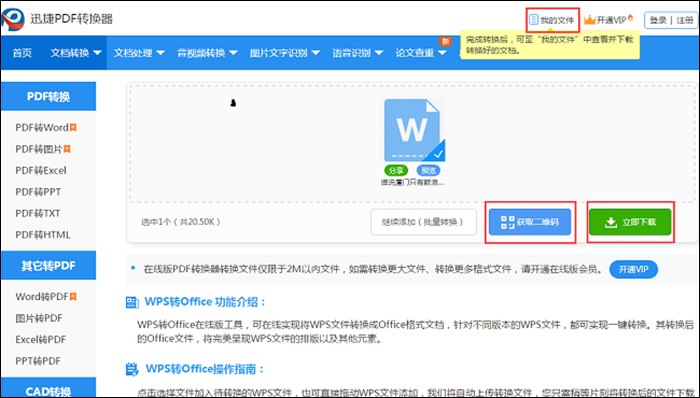This screenshot has height=398, width=700.
Task: Open the 语音识别 dropdown menu
Action: 357,53
